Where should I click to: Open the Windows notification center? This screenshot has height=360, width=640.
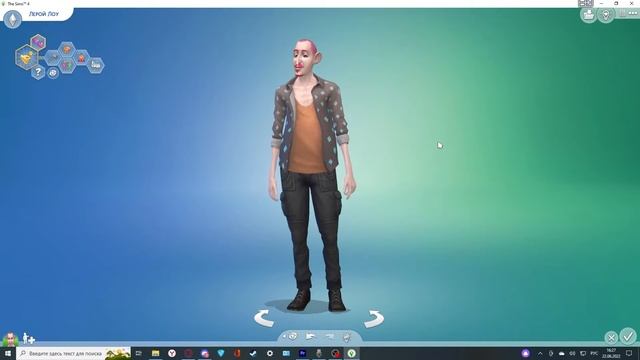point(629,353)
